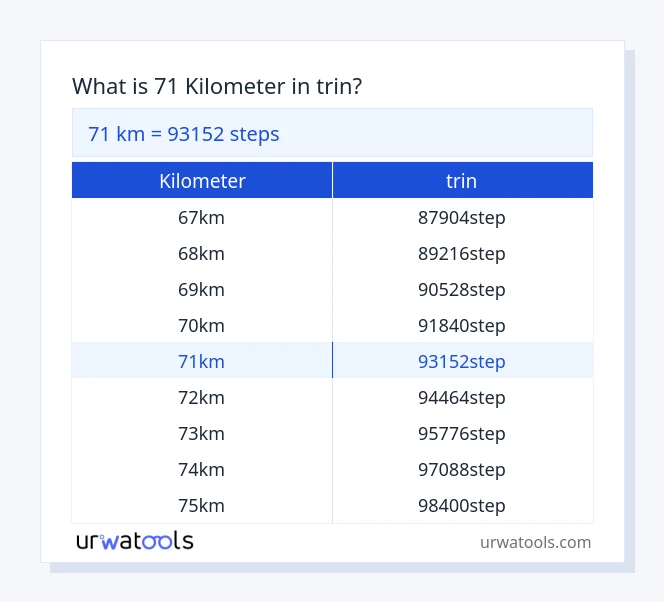Screen dimensions: 664x602
Task: Select the 87904step cell
Action: tap(461, 217)
